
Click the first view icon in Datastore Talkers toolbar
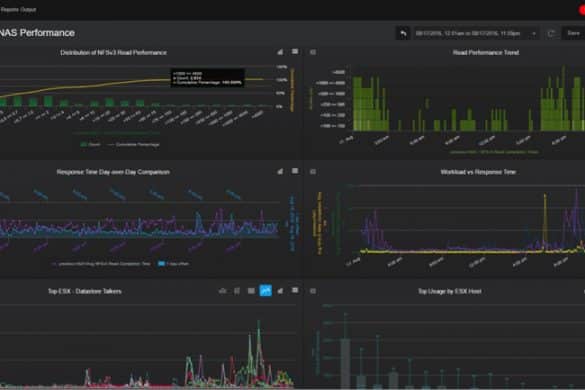point(222,291)
